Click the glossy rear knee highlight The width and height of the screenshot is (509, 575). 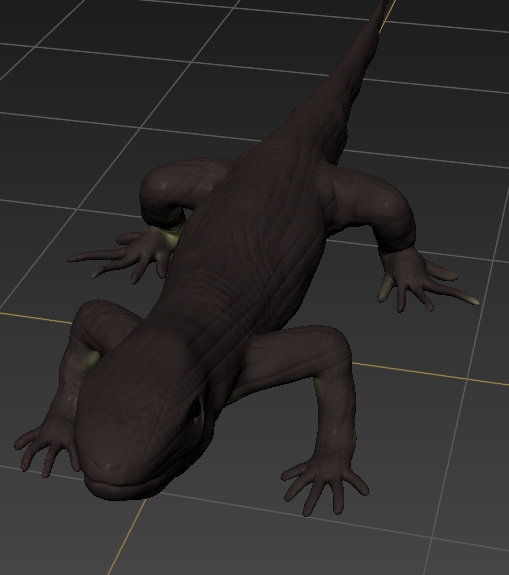click(162, 186)
